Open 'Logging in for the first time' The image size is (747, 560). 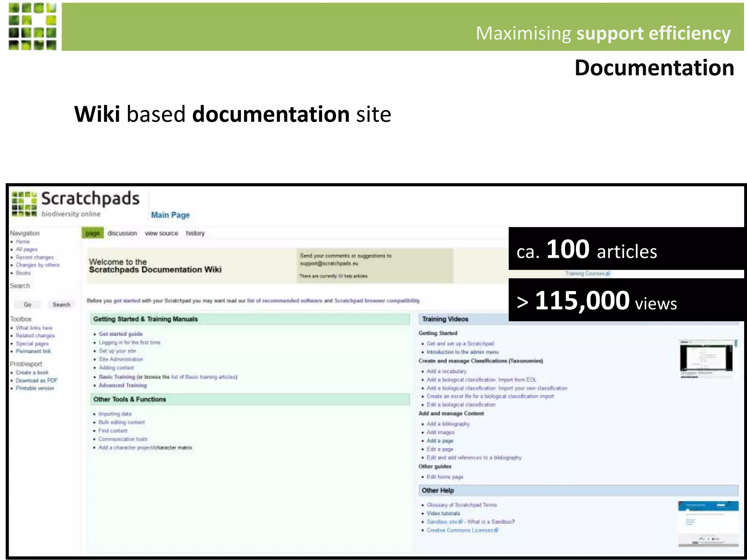(x=129, y=342)
